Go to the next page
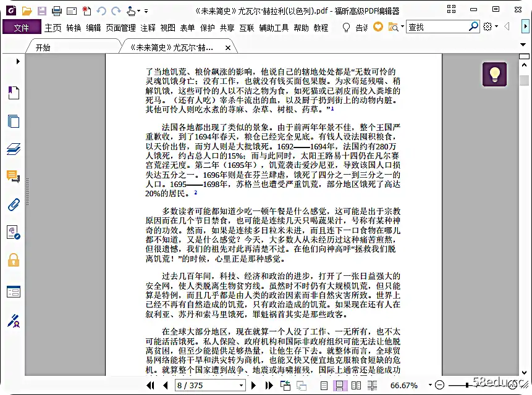The width and height of the screenshot is (532, 395). [254, 385]
